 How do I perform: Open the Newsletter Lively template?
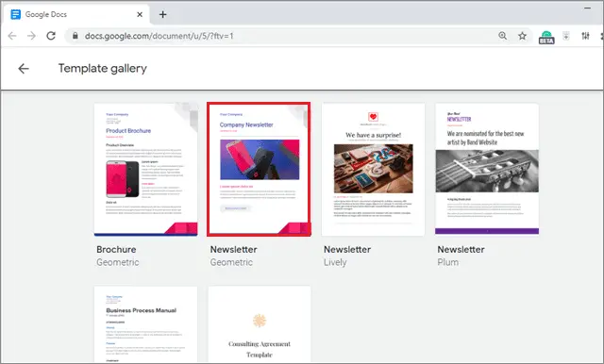(374, 170)
